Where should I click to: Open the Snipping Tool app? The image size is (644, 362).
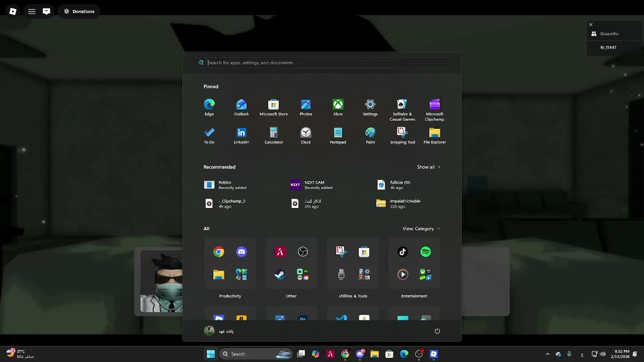403,136
